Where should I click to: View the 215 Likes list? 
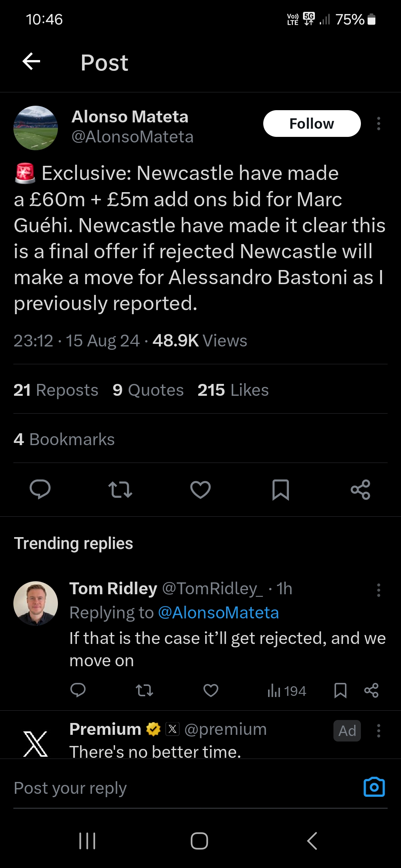coord(233,390)
